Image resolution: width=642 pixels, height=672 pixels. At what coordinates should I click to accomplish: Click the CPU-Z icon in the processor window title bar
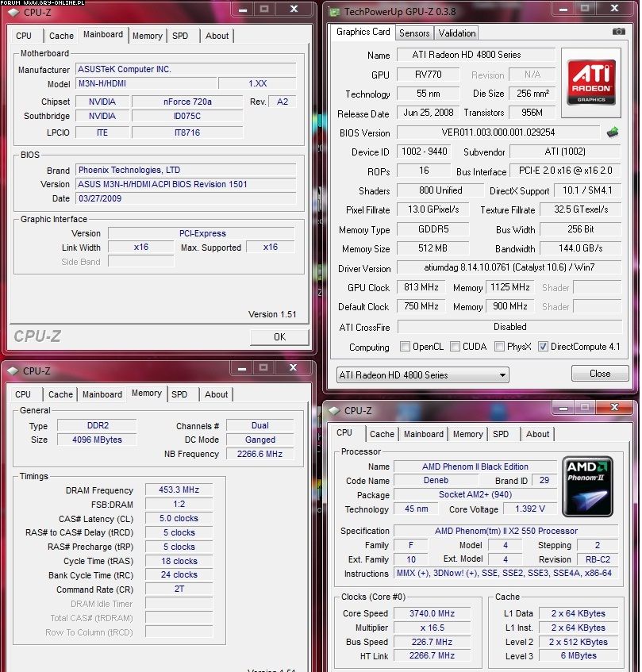click(334, 410)
